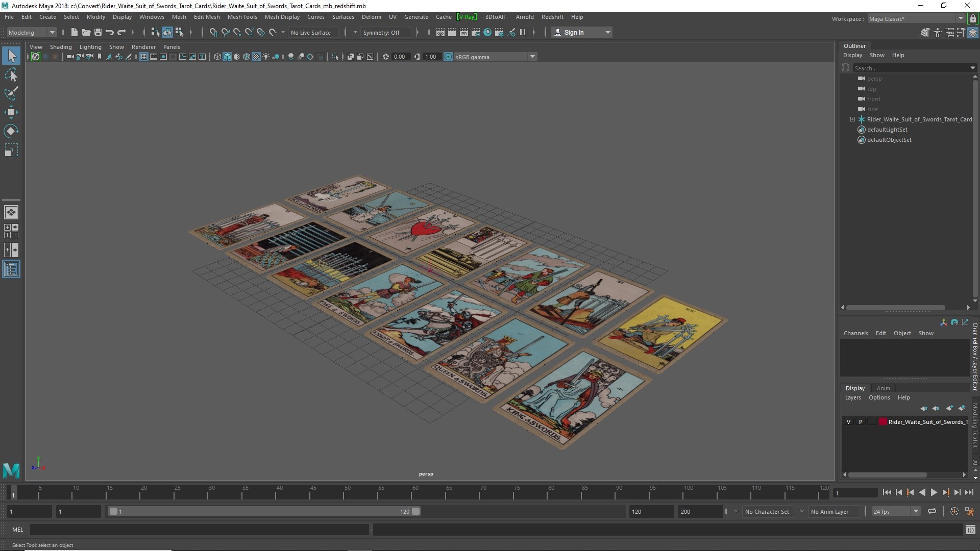Activate the Scale tool
This screenshot has width=980, height=551.
click(x=11, y=150)
